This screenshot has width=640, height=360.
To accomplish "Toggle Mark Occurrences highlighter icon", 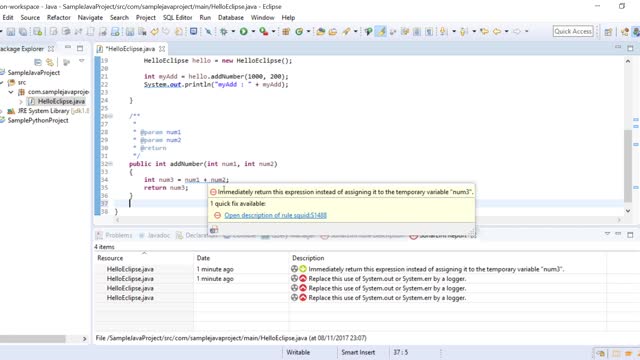I will [x=381, y=31].
